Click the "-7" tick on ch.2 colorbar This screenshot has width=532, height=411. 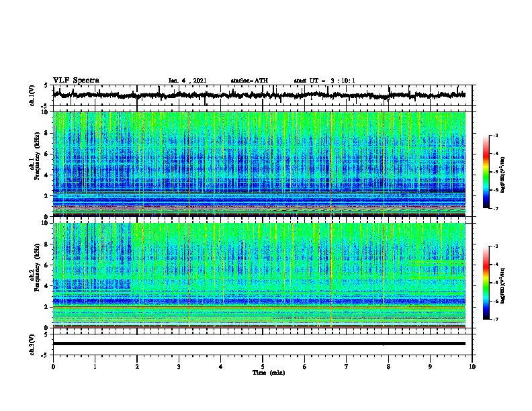tap(495, 319)
